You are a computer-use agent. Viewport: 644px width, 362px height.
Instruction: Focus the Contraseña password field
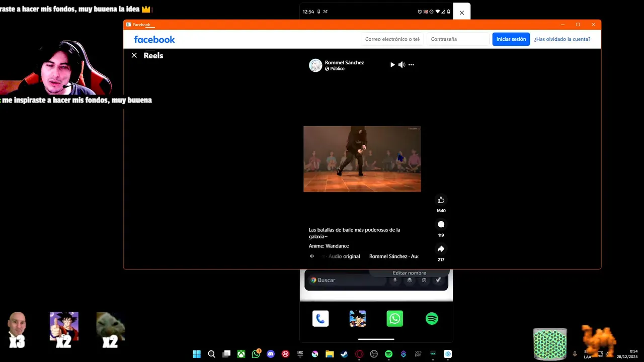point(458,39)
